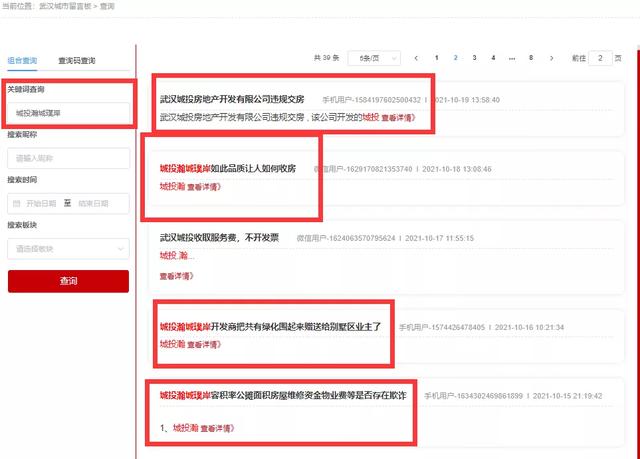Select page 3 in pagination
Screen dimensions: 640x459
[x=474, y=58]
